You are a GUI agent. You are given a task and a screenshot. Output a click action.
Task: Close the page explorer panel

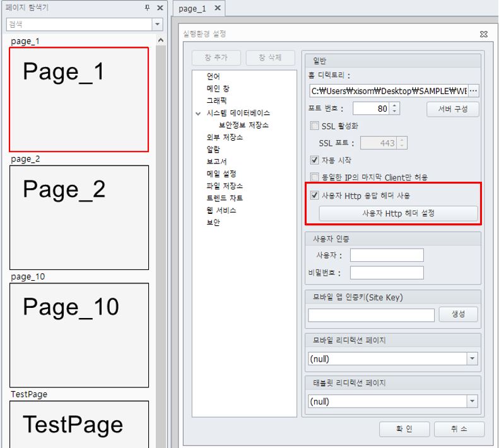[160, 8]
